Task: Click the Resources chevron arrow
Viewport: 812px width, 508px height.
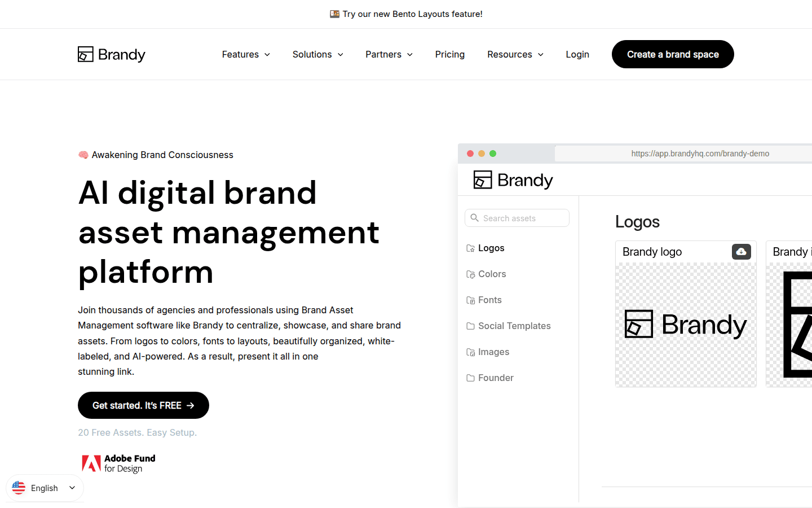Action: 541,55
